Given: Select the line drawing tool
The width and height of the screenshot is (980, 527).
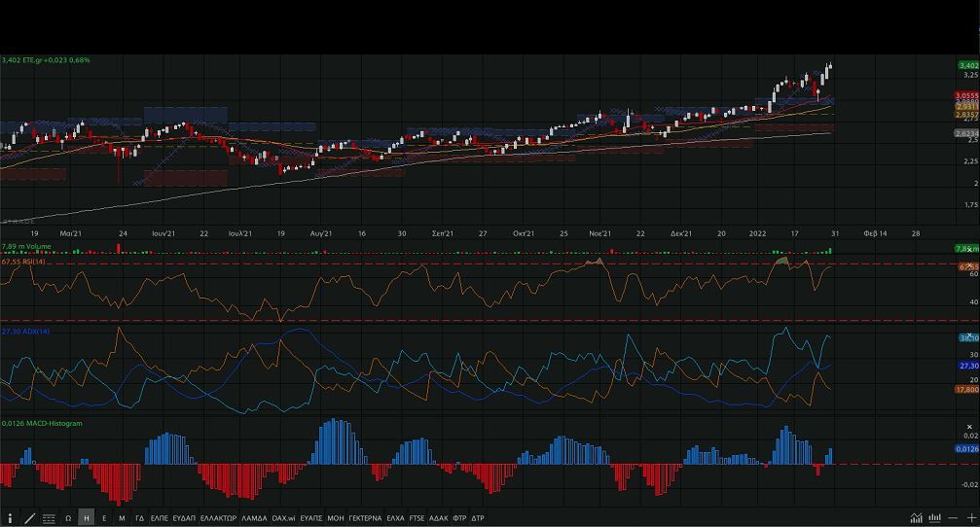Looking at the screenshot, I should tap(30, 518).
